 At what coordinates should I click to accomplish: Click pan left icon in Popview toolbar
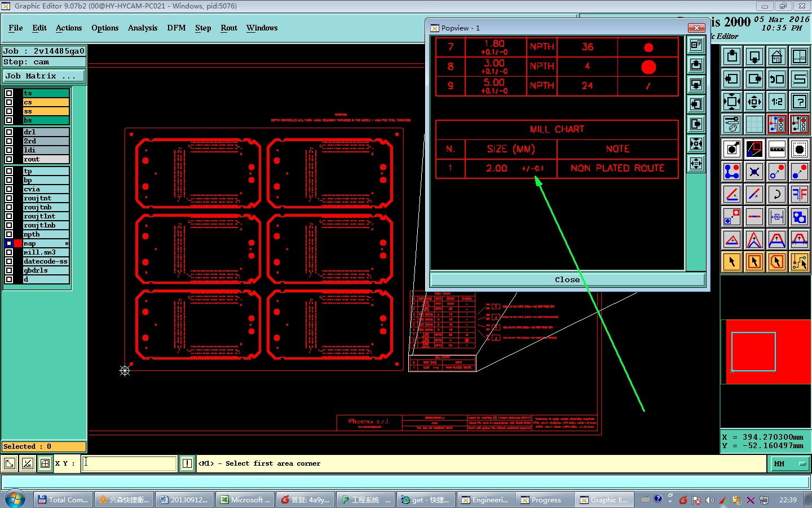click(x=696, y=104)
